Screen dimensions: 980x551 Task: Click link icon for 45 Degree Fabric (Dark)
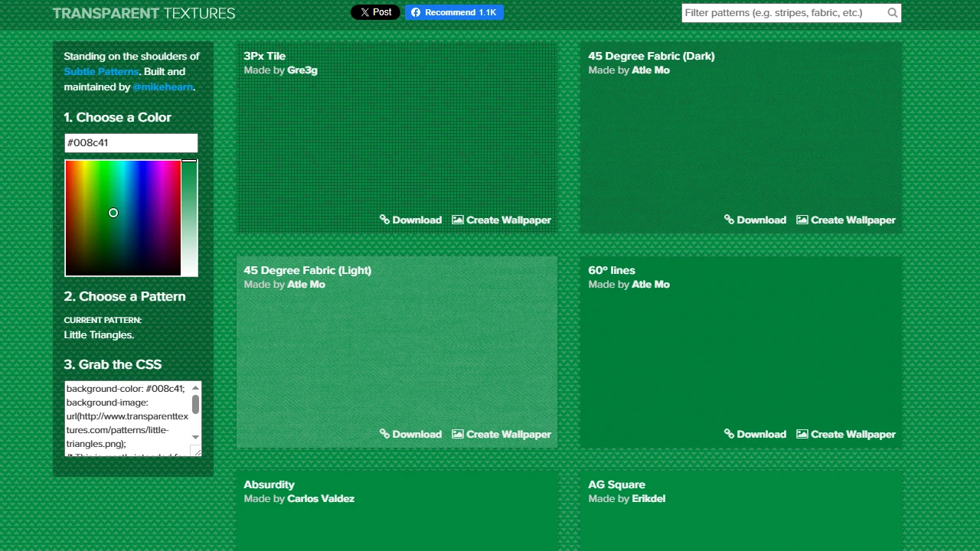pyautogui.click(x=729, y=220)
